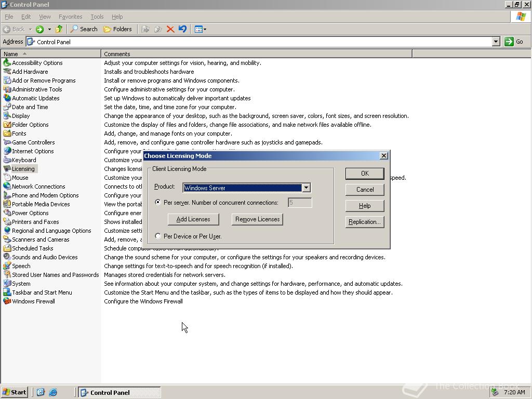Click the Up folder toolbar icon
532x399 pixels.
click(59, 29)
